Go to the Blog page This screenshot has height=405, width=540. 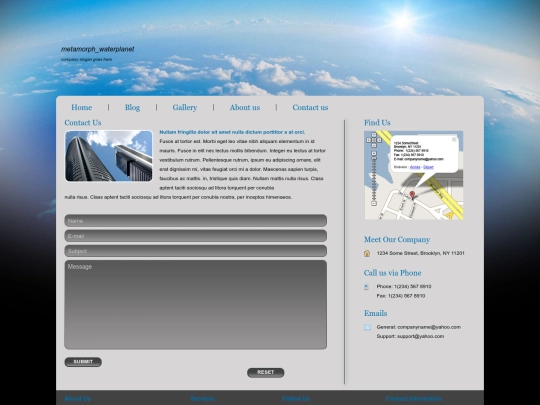click(x=132, y=107)
